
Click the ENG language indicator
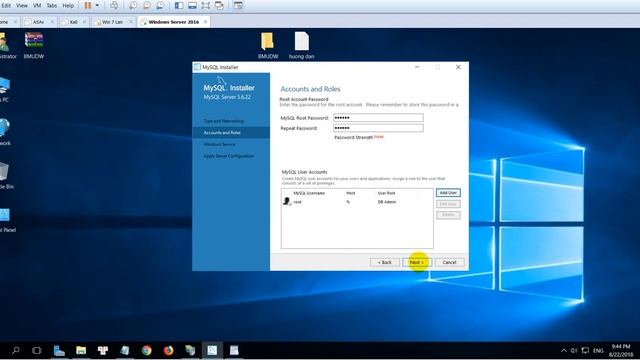[x=598, y=351]
